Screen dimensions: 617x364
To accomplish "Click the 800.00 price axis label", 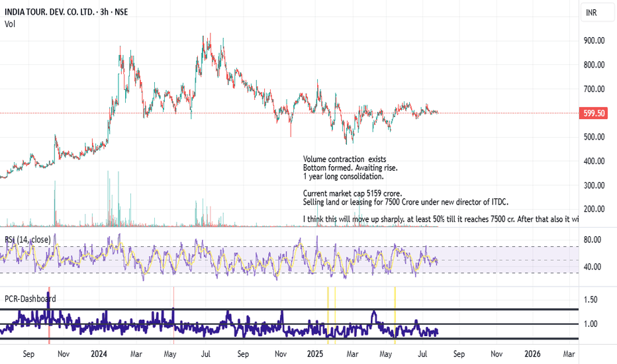I will 594,65.
